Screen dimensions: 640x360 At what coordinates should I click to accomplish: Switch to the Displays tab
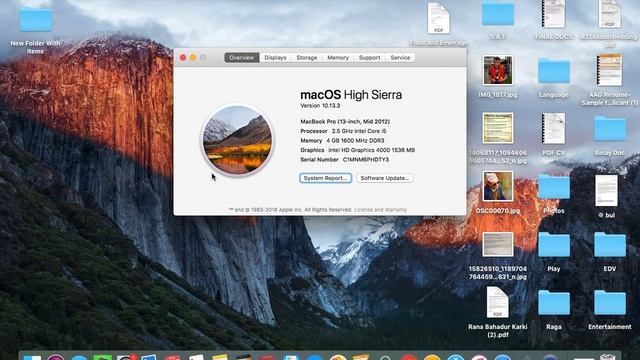(275, 58)
